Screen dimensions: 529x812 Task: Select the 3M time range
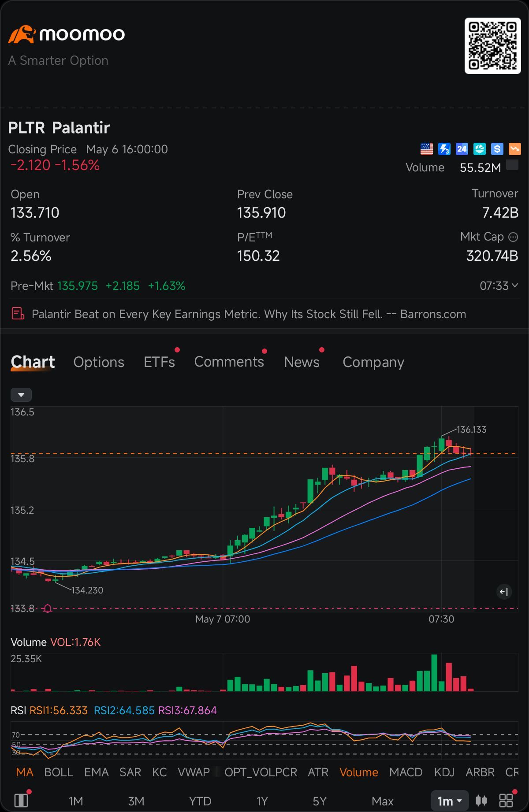coord(136,801)
